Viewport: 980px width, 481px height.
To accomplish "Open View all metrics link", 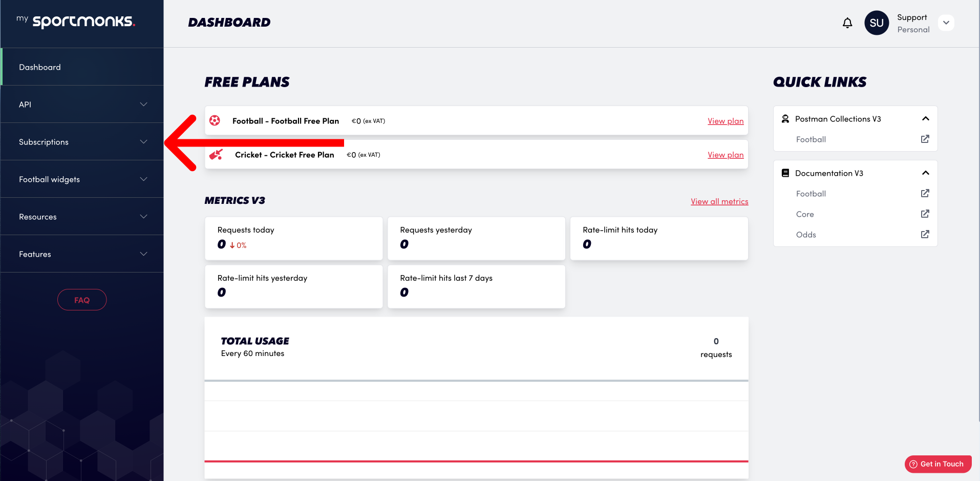I will 719,201.
